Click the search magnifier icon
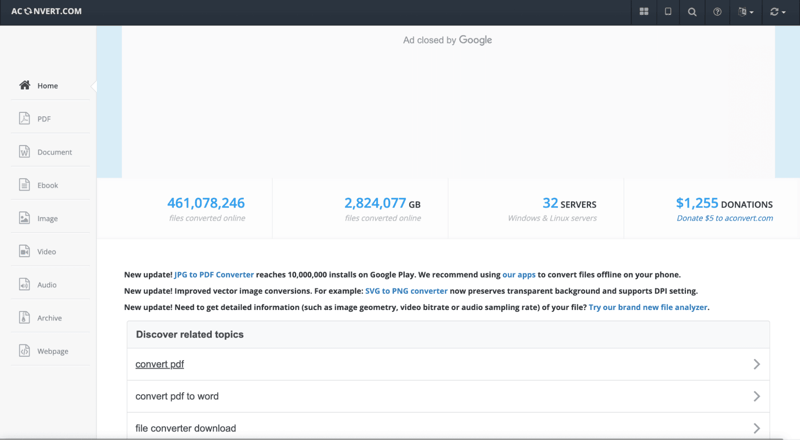Screen dimensions: 800x440 click(692, 12)
